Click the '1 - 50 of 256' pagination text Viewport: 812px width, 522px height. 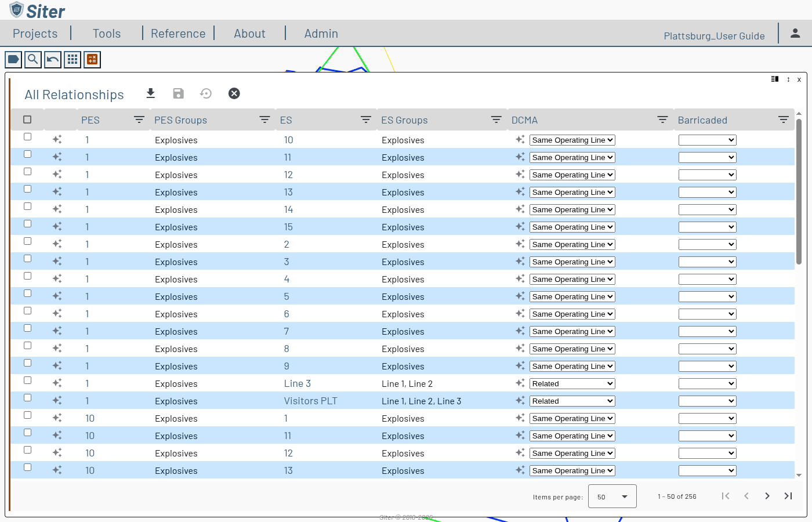click(x=677, y=496)
